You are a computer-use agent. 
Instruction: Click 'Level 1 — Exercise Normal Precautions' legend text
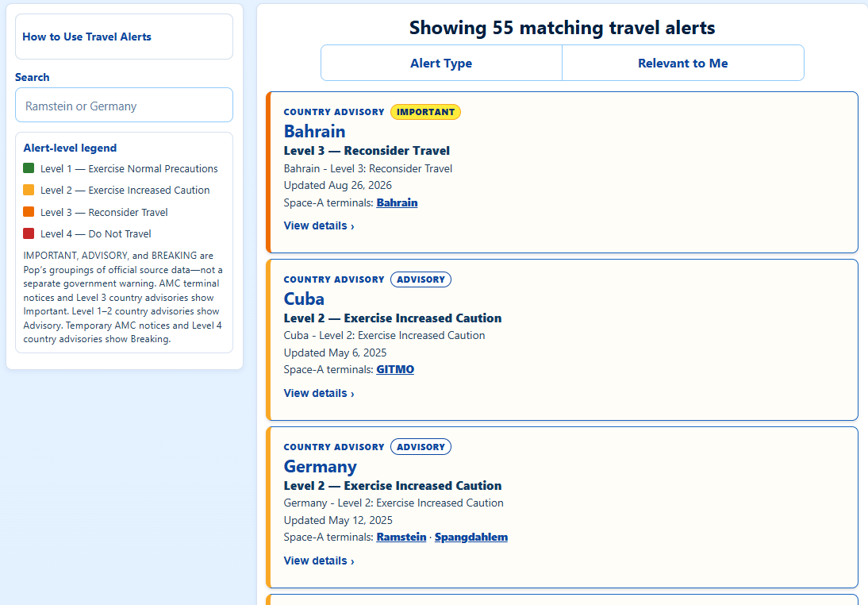(x=129, y=168)
